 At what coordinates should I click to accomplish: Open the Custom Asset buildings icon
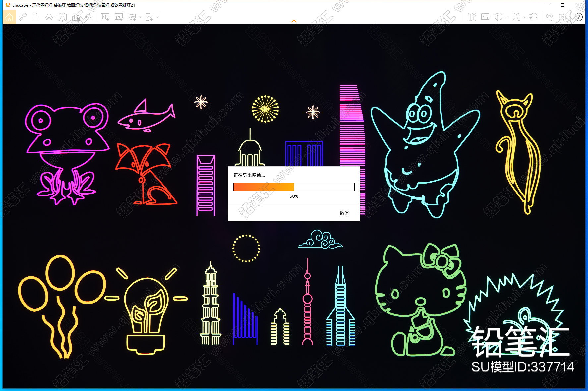[x=76, y=17]
